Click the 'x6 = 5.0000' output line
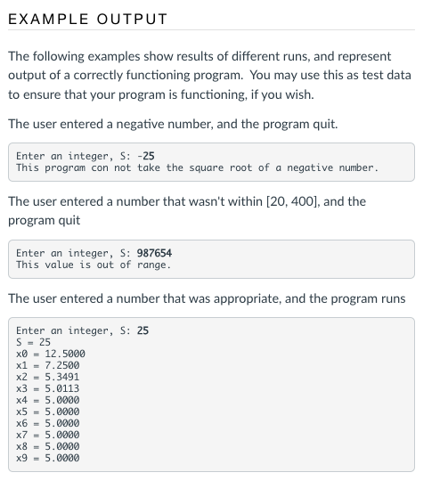Viewport: 448px width, 497px height. (x=48, y=423)
